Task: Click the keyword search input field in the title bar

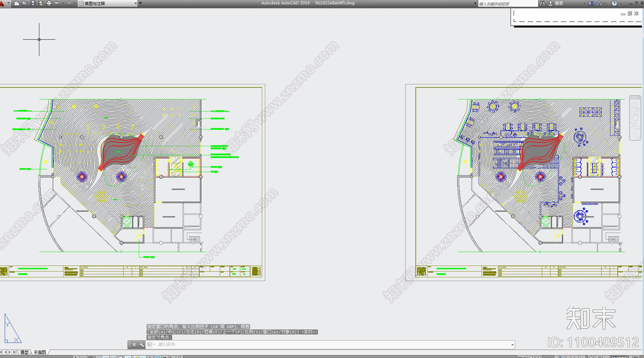Action: click(x=508, y=4)
